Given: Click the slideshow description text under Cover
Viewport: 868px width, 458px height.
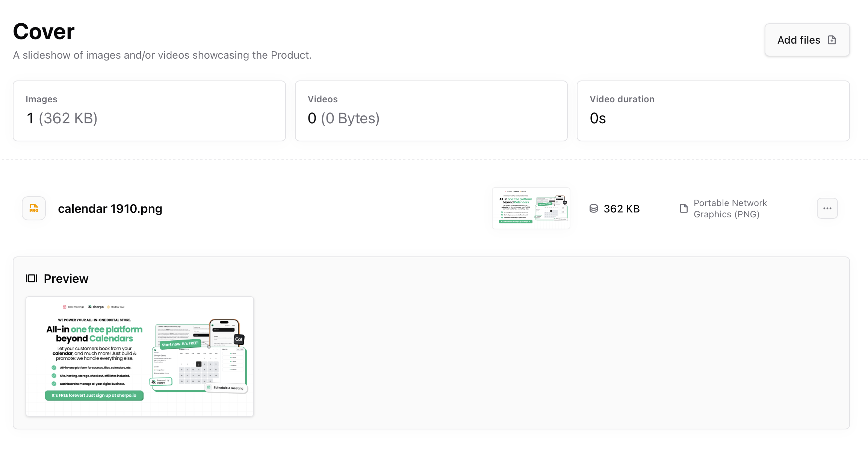Looking at the screenshot, I should click(x=162, y=55).
